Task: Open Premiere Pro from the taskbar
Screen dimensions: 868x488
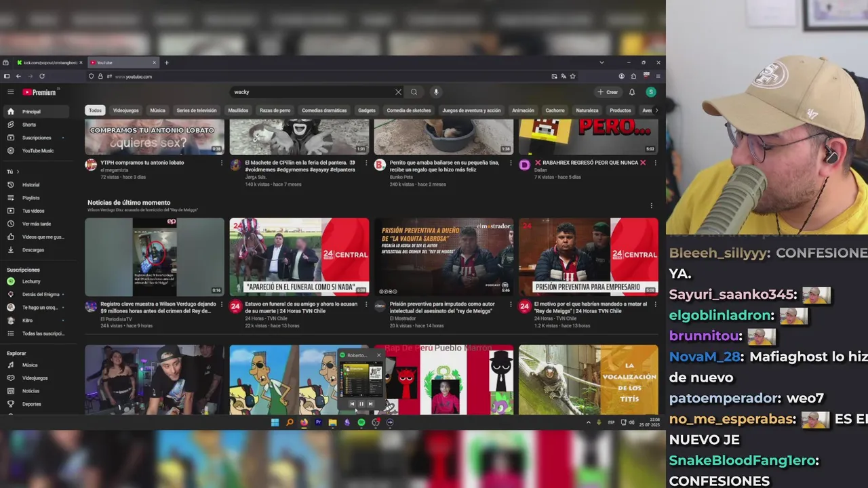Action: 318,422
